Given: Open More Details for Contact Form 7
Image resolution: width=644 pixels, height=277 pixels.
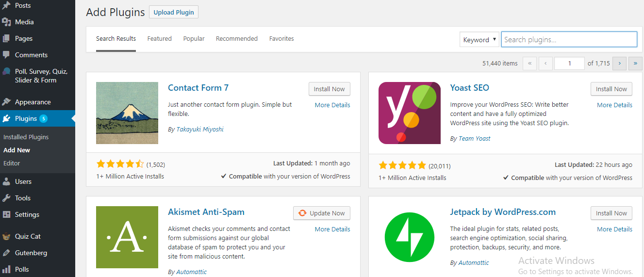Looking at the screenshot, I should click(332, 105).
